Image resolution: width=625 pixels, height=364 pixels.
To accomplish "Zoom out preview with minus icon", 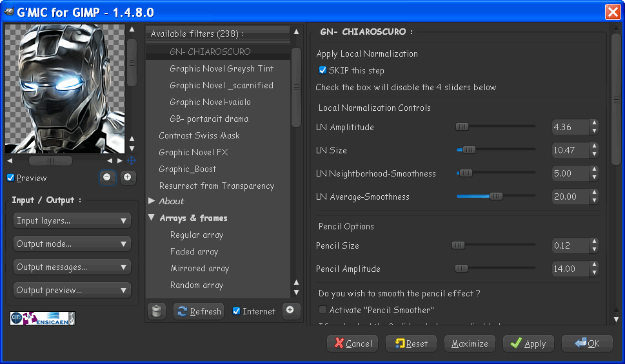I will [x=107, y=177].
